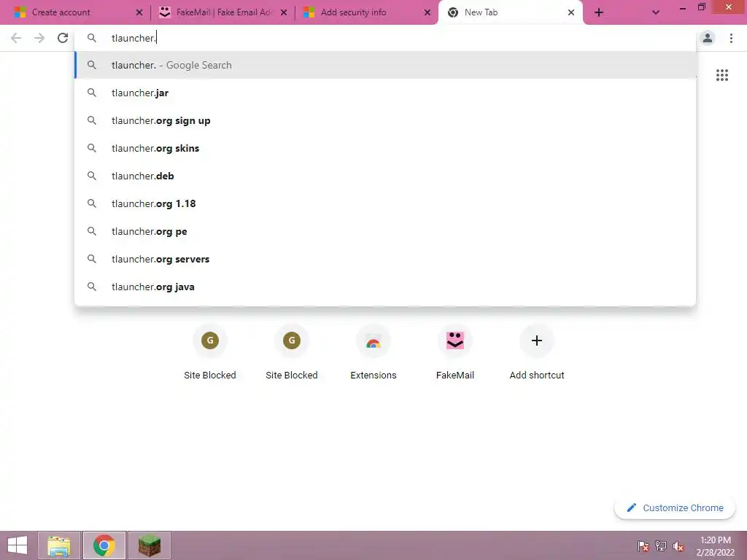The image size is (747, 560).
Task: Open the Chrome profile avatar menu
Action: point(708,38)
